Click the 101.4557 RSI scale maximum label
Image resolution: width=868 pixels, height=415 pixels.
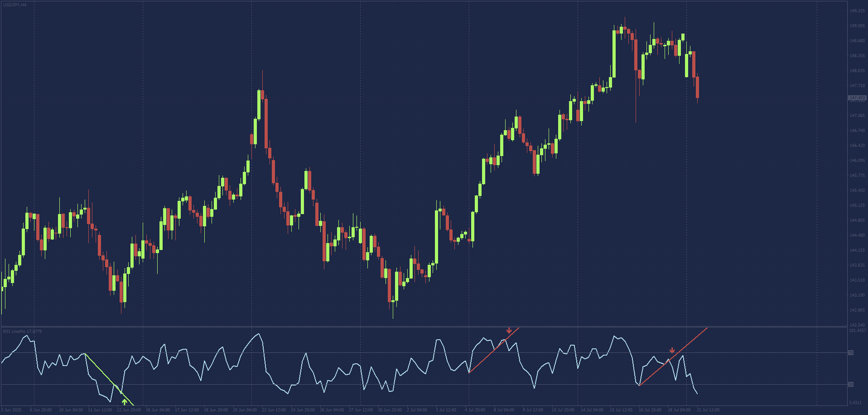tap(857, 331)
